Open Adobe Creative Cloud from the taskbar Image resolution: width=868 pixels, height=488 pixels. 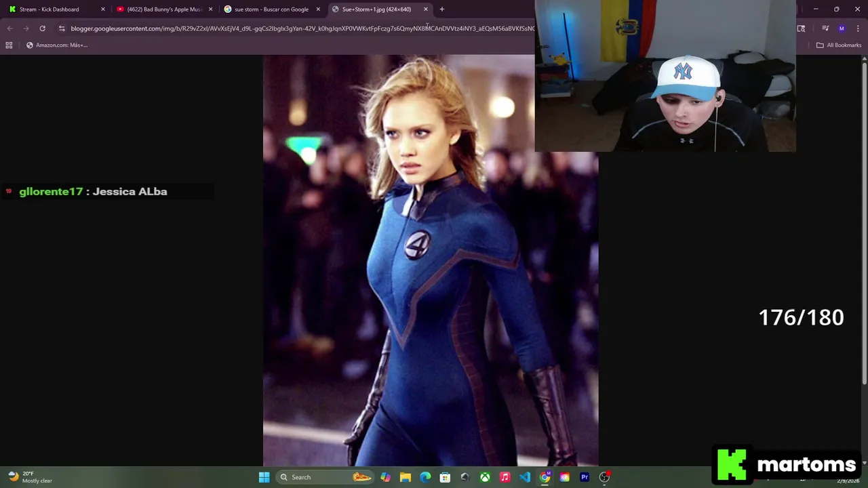(x=564, y=477)
